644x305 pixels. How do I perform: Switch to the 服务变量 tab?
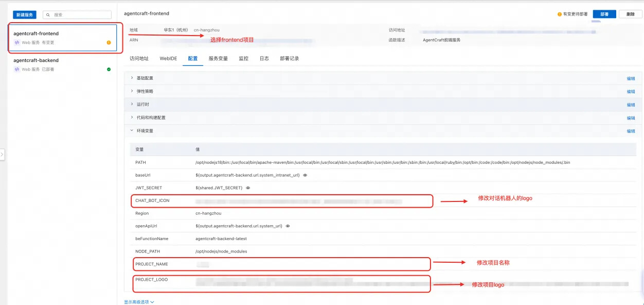[218, 59]
